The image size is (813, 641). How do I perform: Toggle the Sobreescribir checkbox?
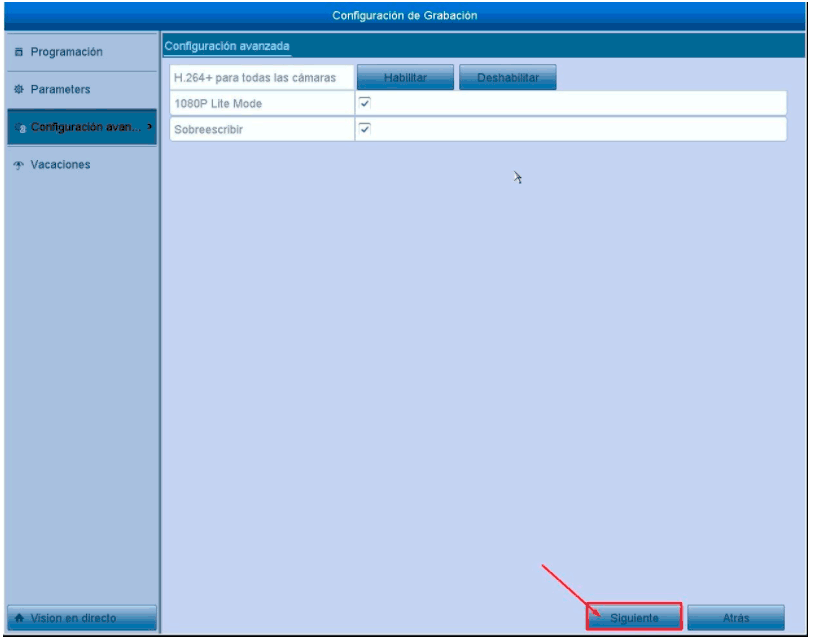pos(365,129)
